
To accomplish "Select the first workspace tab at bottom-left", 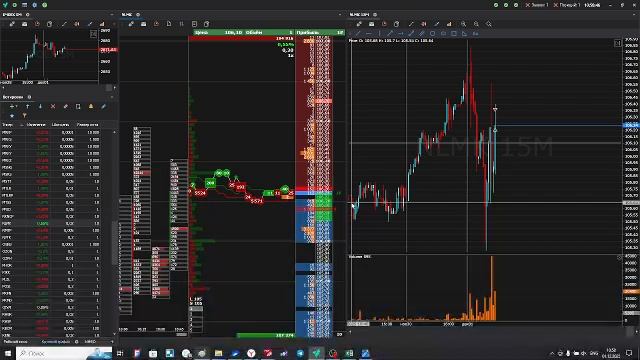I will tap(16, 342).
